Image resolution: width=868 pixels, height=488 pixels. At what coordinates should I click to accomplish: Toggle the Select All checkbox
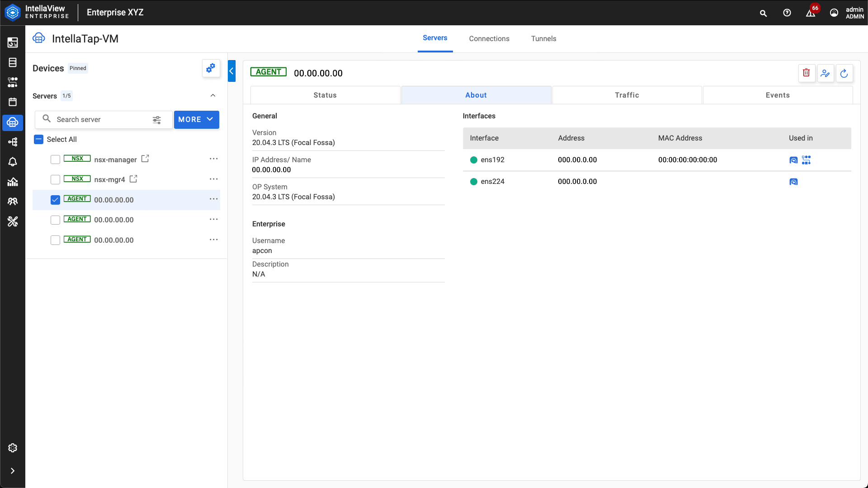[x=39, y=139]
